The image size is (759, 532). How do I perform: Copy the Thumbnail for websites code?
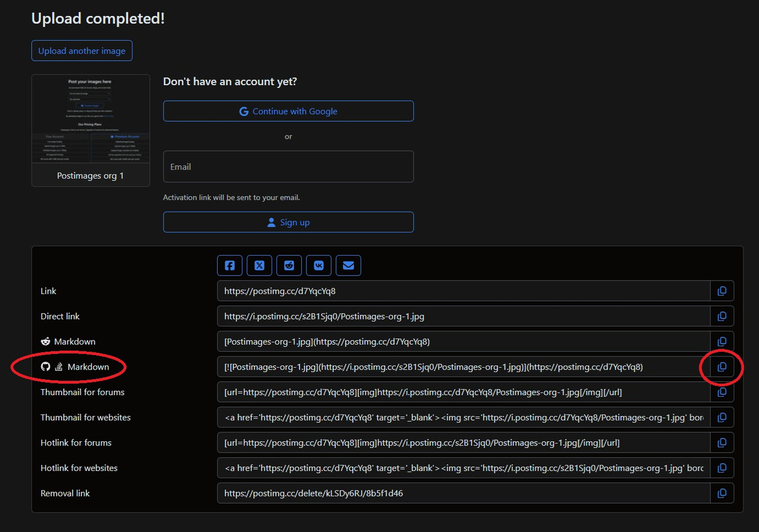click(722, 418)
